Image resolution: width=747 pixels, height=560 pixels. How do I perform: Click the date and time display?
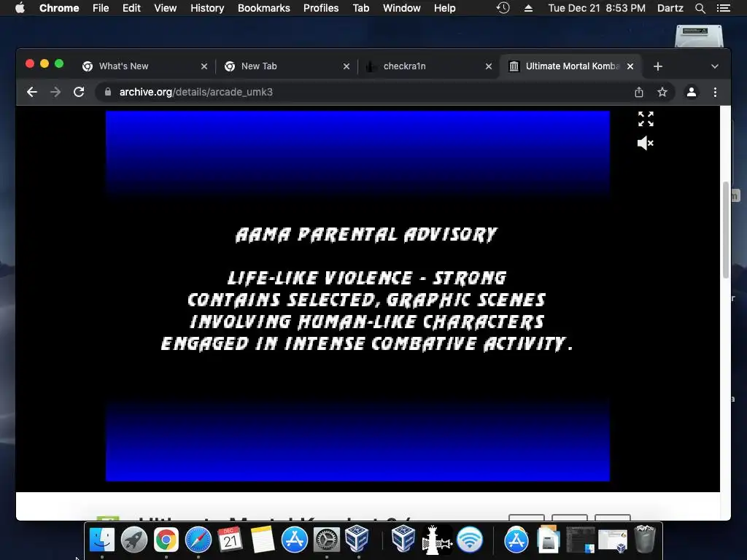click(x=597, y=8)
